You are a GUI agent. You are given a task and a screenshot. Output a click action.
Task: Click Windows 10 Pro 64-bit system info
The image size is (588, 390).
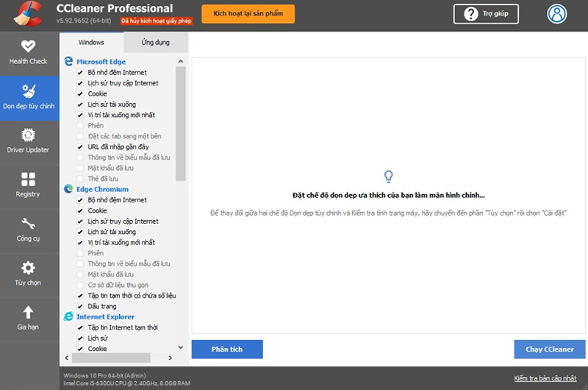click(x=104, y=375)
